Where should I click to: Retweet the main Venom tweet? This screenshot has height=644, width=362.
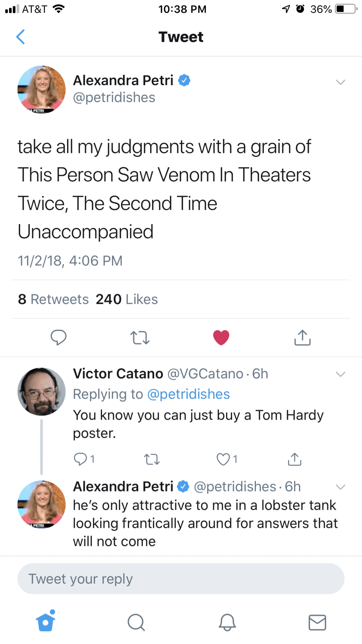(x=139, y=337)
